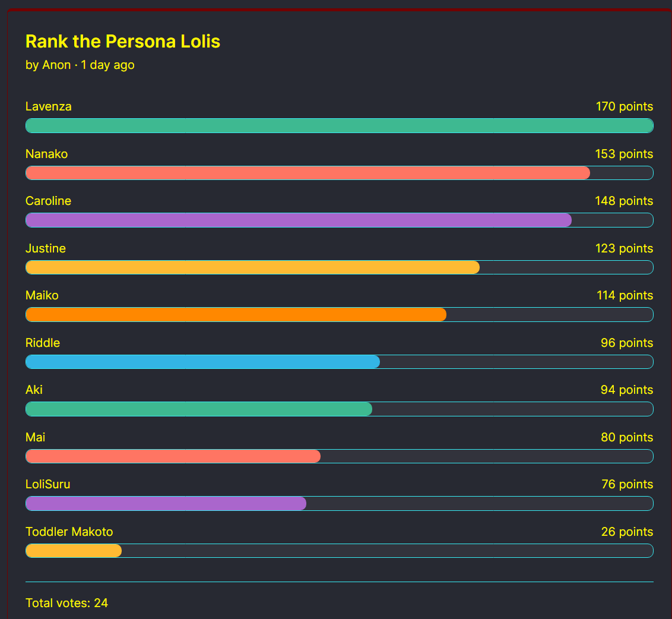Click the '26 points' score text
Image resolution: width=672 pixels, height=619 pixels.
click(627, 532)
